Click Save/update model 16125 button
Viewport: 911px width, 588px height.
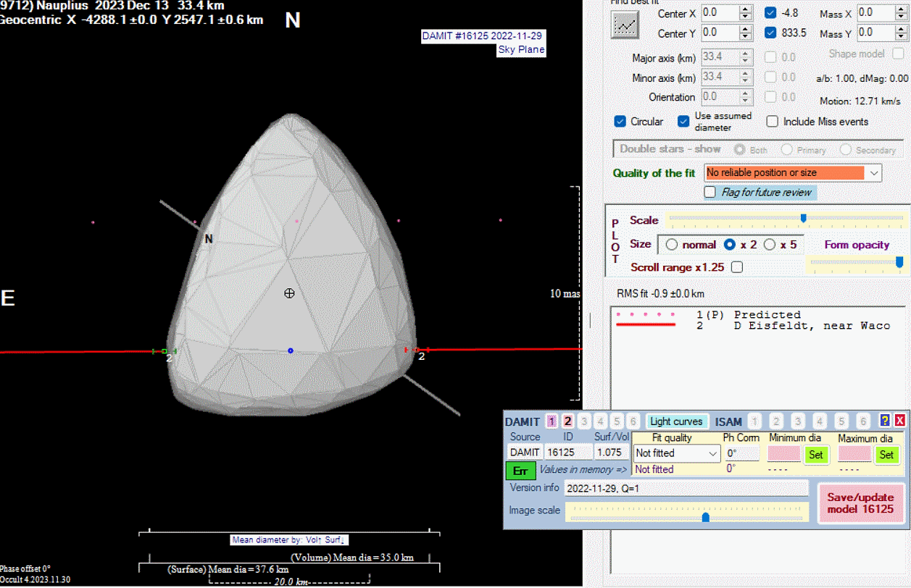point(860,502)
